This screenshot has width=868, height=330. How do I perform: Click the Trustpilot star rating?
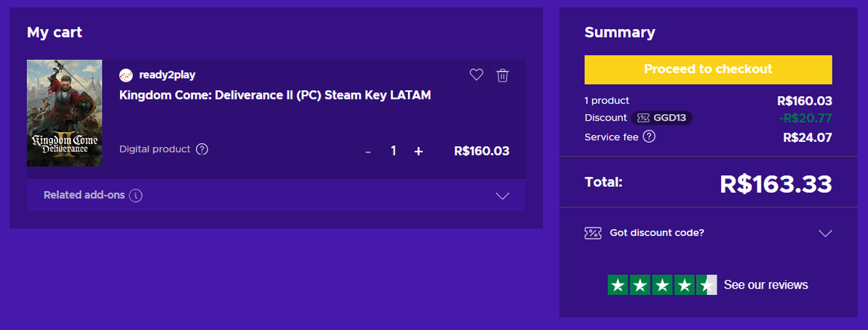[x=661, y=285]
